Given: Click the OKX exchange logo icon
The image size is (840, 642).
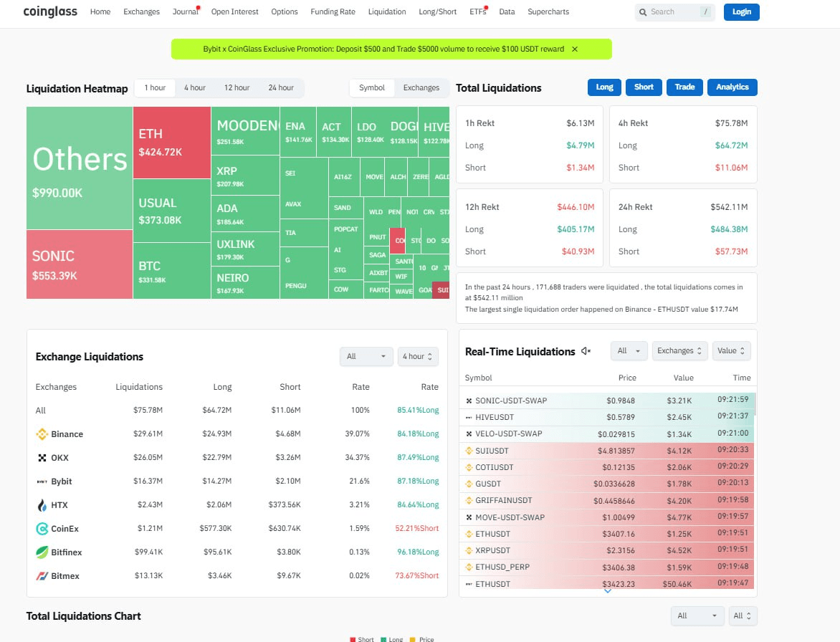Looking at the screenshot, I should point(42,458).
